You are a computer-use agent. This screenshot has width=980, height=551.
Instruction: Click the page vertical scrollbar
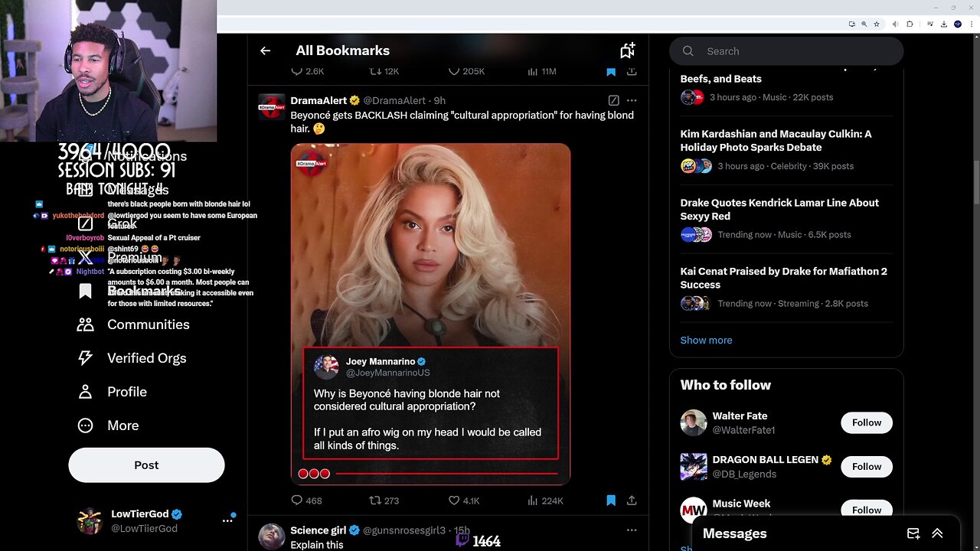[975, 292]
